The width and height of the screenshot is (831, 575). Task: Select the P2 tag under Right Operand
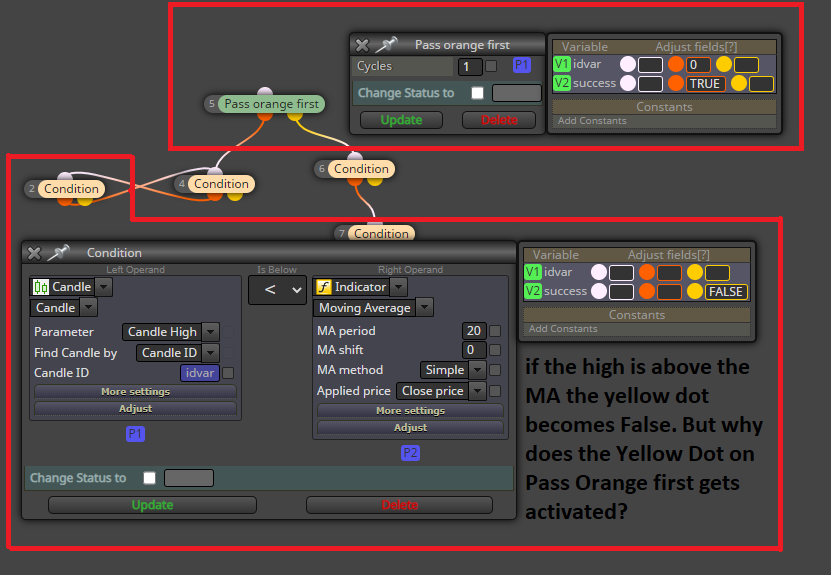[410, 453]
